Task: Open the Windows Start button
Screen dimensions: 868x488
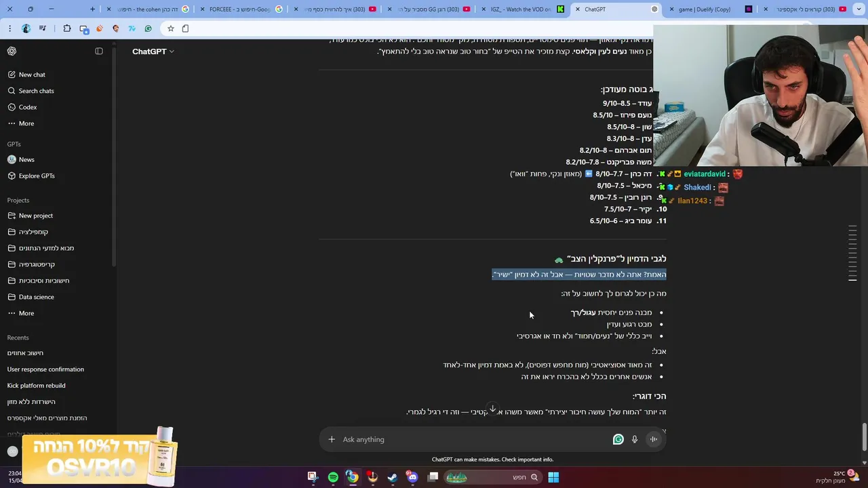Action: (553, 477)
